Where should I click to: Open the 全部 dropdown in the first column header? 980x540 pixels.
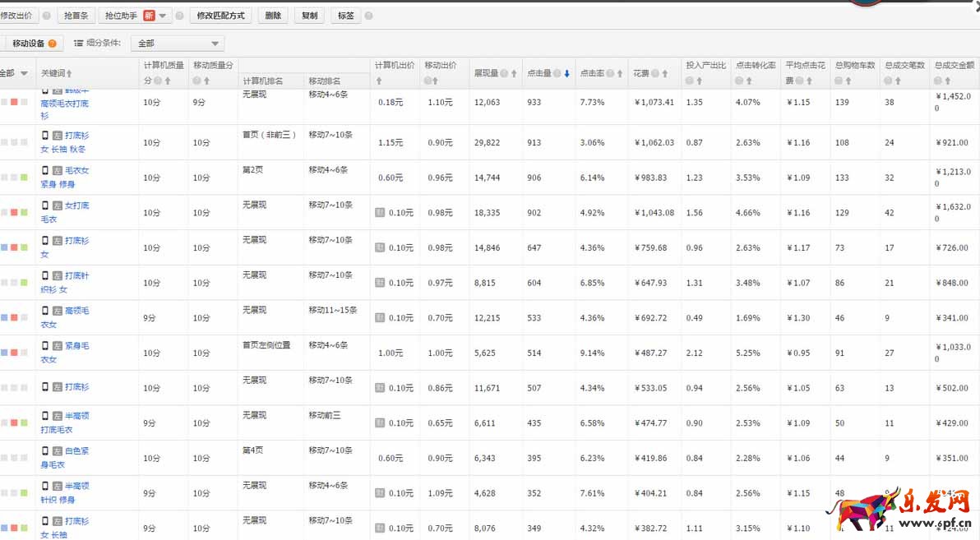tap(15, 72)
